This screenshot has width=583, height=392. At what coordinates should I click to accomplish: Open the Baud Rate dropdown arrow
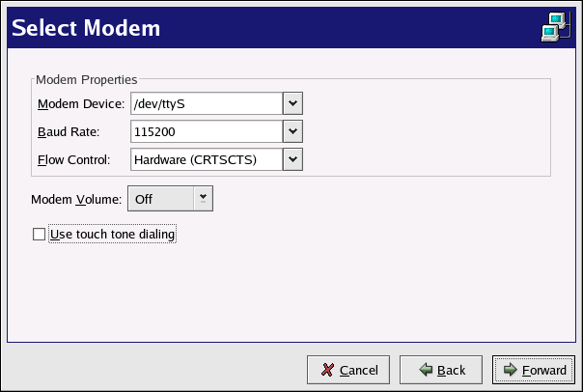click(293, 131)
